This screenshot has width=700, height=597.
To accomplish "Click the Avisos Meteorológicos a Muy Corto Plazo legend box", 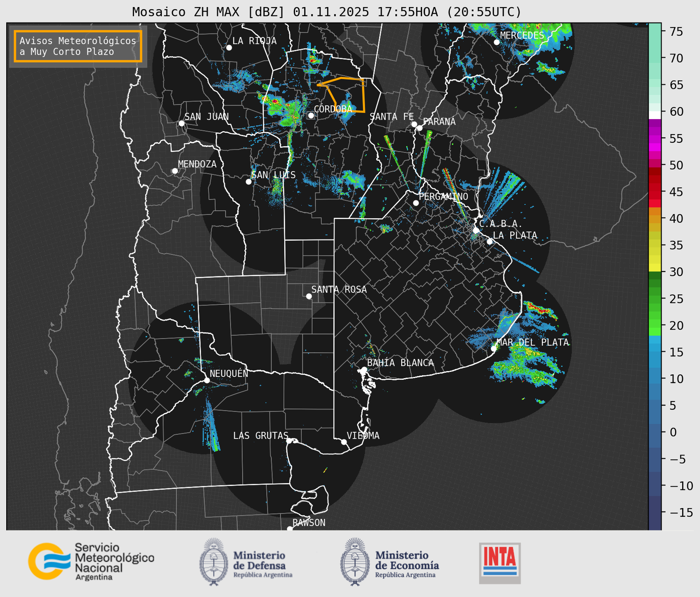I will point(78,46).
